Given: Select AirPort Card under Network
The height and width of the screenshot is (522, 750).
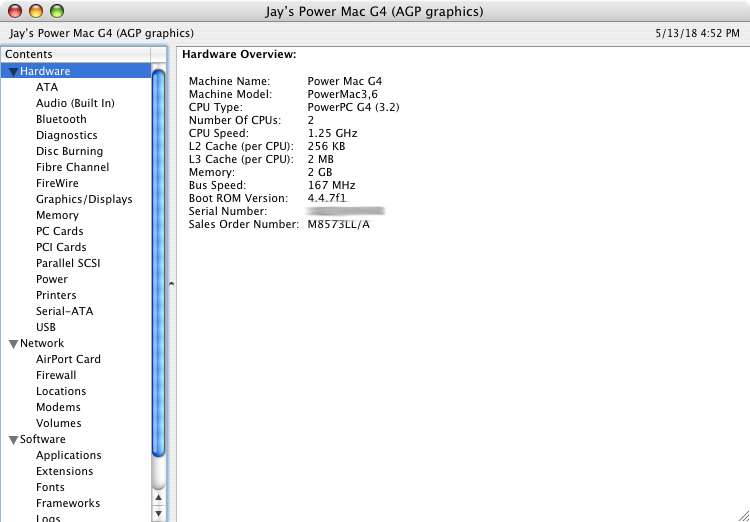Looking at the screenshot, I should pyautogui.click(x=68, y=359).
